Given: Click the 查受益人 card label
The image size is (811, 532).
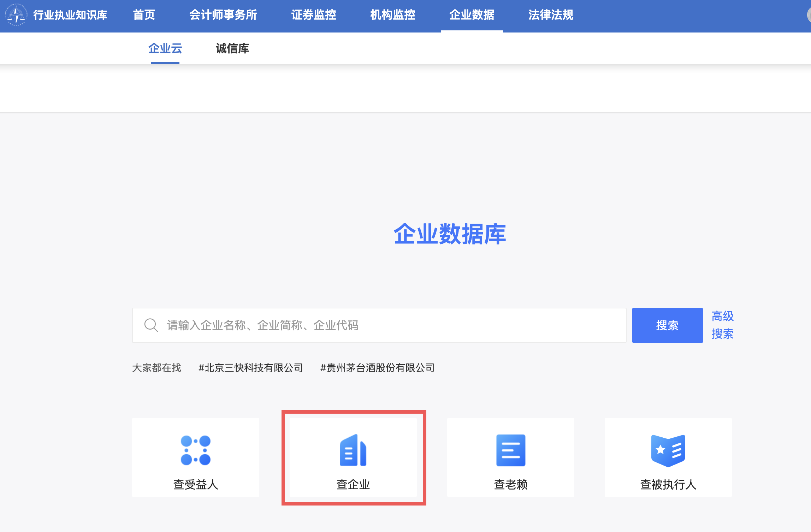Looking at the screenshot, I should [x=196, y=484].
